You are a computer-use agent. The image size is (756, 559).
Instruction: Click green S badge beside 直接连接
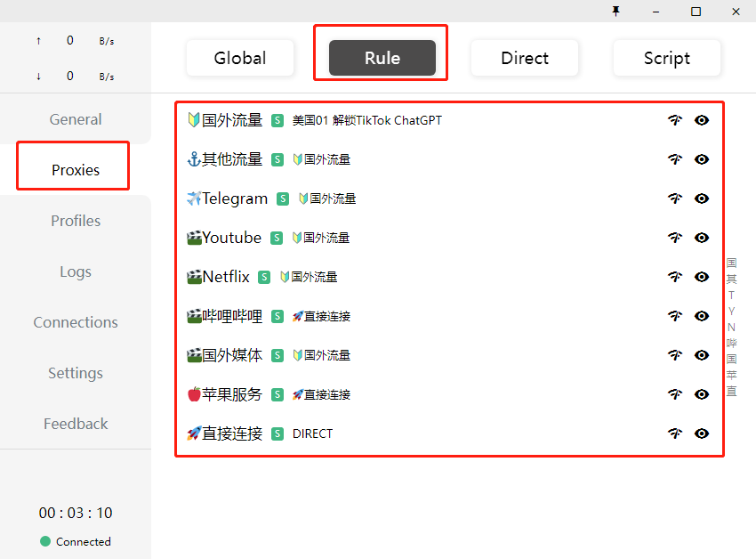pyautogui.click(x=277, y=433)
